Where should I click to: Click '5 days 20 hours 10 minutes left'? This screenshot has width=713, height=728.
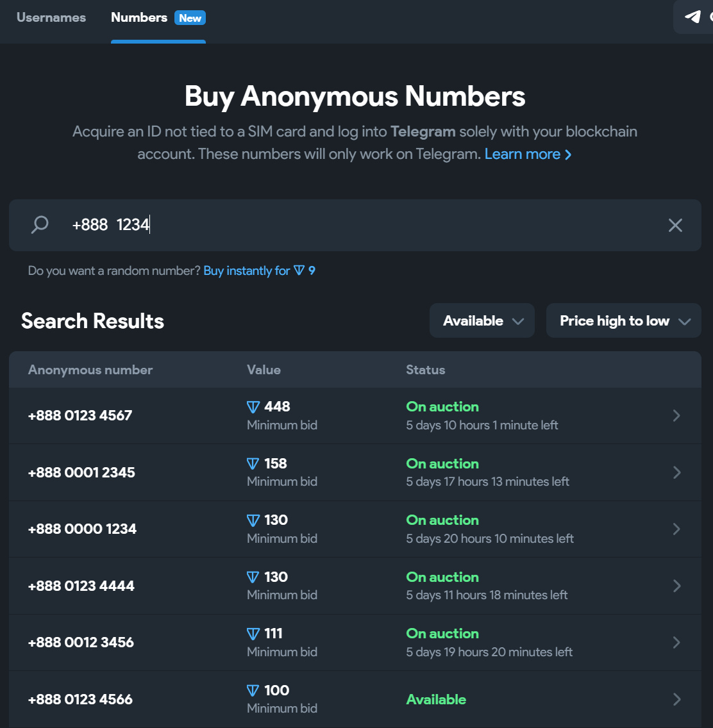490,538
